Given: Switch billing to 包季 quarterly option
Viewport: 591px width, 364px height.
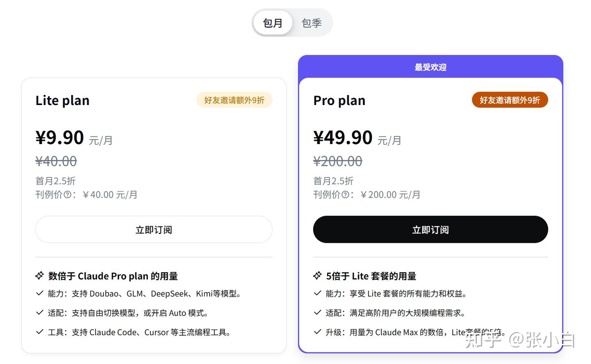Looking at the screenshot, I should point(312,23).
